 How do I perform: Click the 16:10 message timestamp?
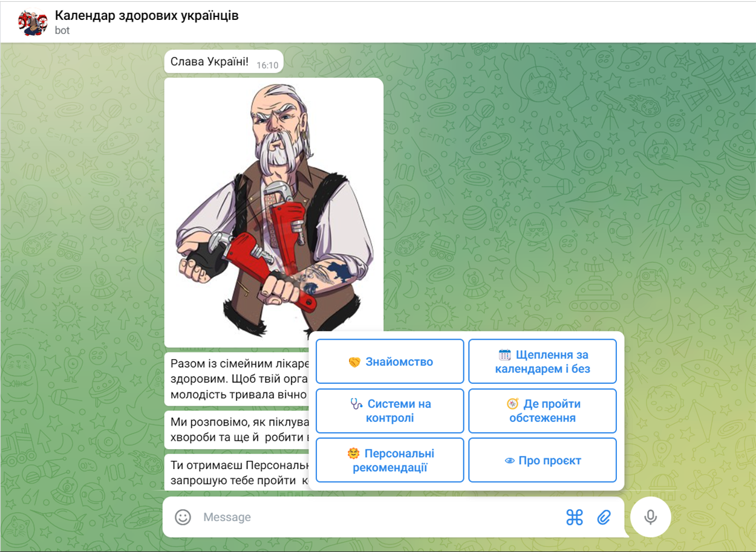click(x=267, y=65)
